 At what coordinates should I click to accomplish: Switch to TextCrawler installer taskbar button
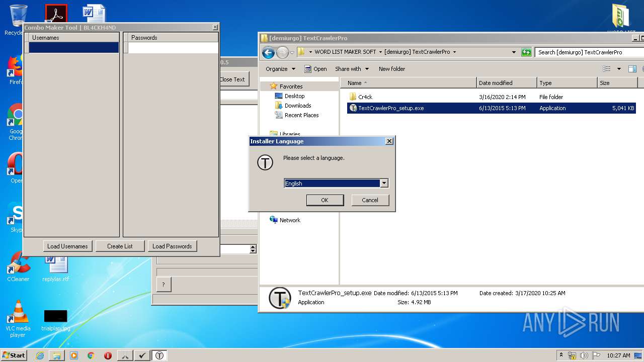click(159, 355)
